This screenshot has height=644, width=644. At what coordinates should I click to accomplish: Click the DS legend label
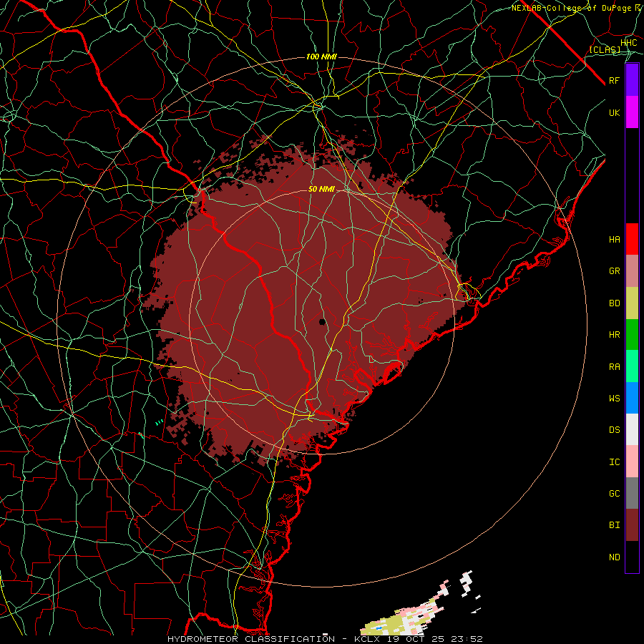point(614,430)
